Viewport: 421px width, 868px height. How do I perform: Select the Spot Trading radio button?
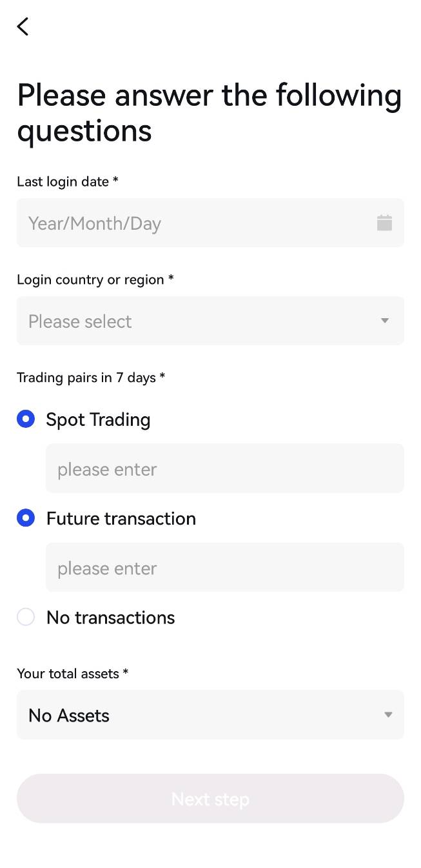click(x=26, y=419)
